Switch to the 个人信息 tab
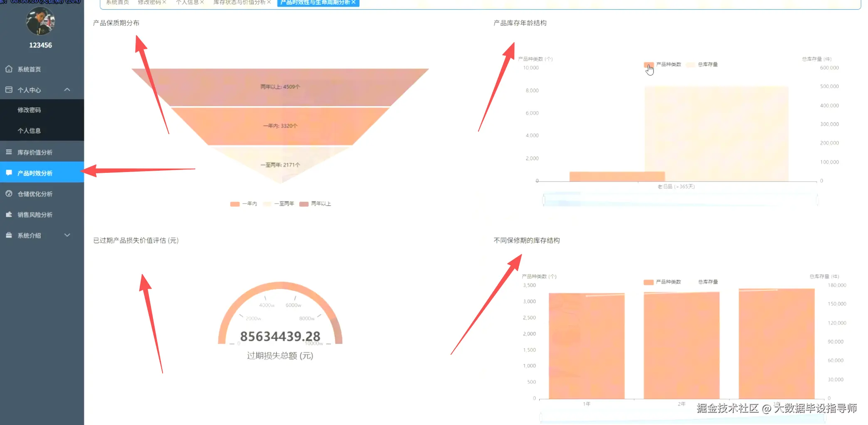This screenshot has width=868, height=425. click(x=187, y=2)
